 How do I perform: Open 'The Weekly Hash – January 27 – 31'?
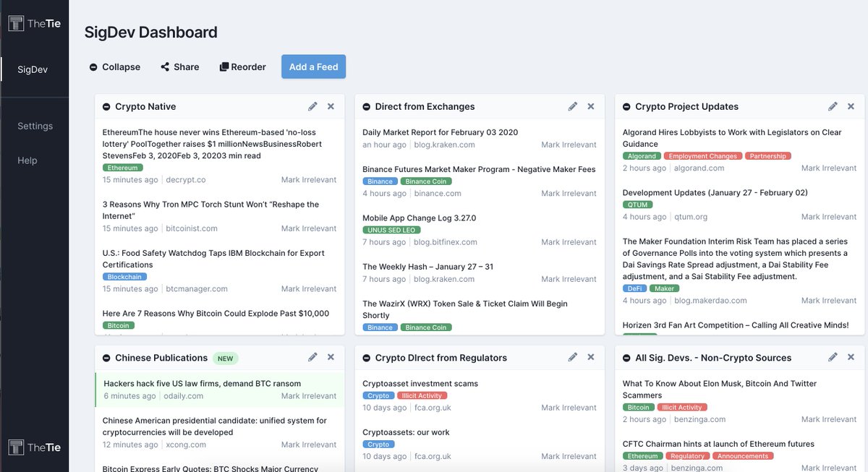428,267
